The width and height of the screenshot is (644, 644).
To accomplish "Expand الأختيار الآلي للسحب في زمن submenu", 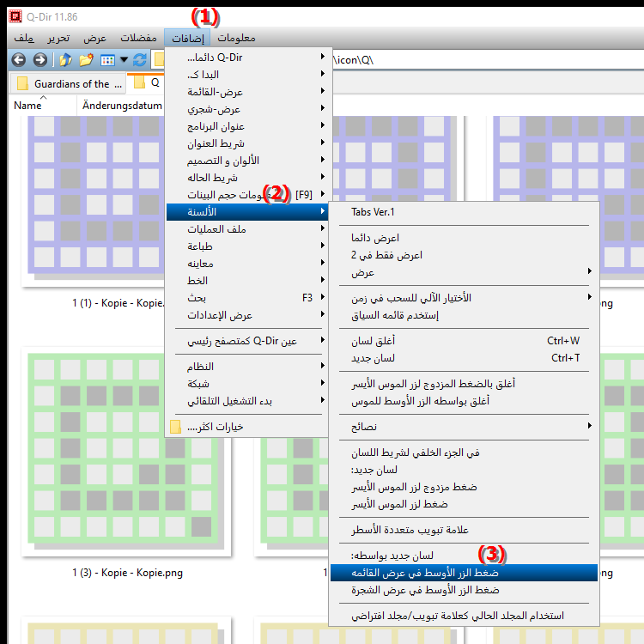I will [x=464, y=298].
